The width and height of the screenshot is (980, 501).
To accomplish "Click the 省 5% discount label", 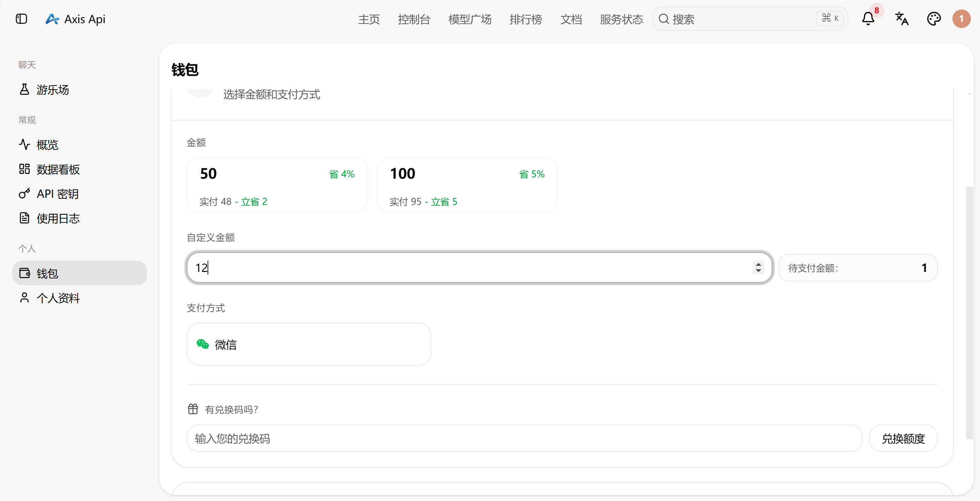I will (532, 174).
